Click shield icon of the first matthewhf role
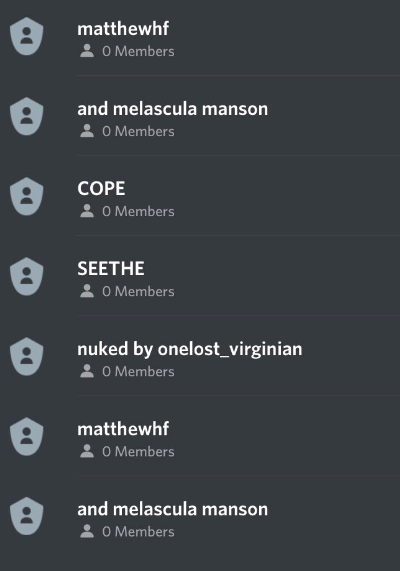400x571 pixels. tap(27, 36)
